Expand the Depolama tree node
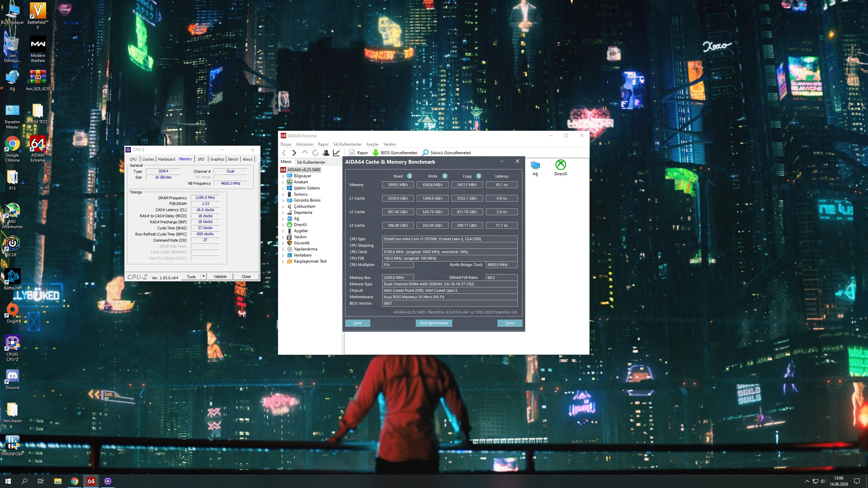Screen dimensions: 868x488 [x=283, y=213]
